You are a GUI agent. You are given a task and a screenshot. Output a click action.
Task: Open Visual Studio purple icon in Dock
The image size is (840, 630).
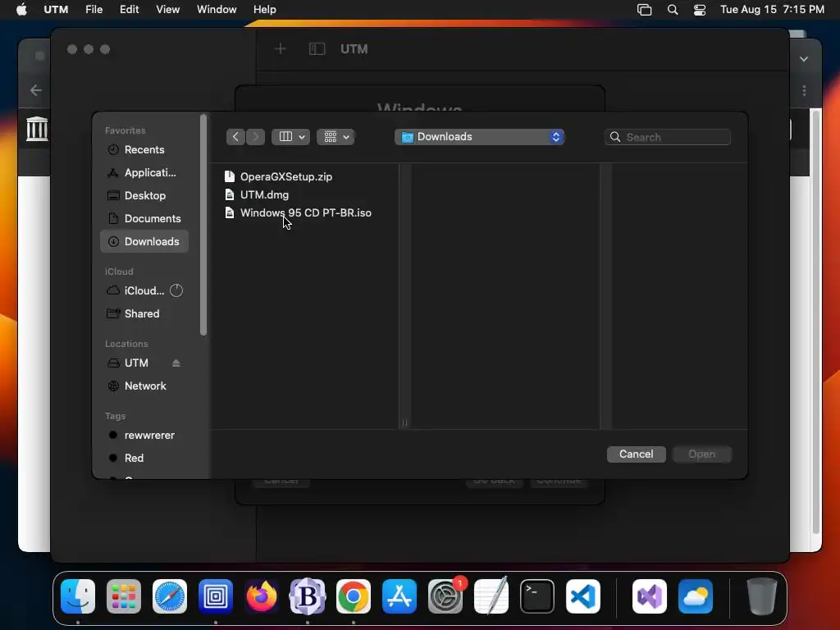tap(650, 596)
